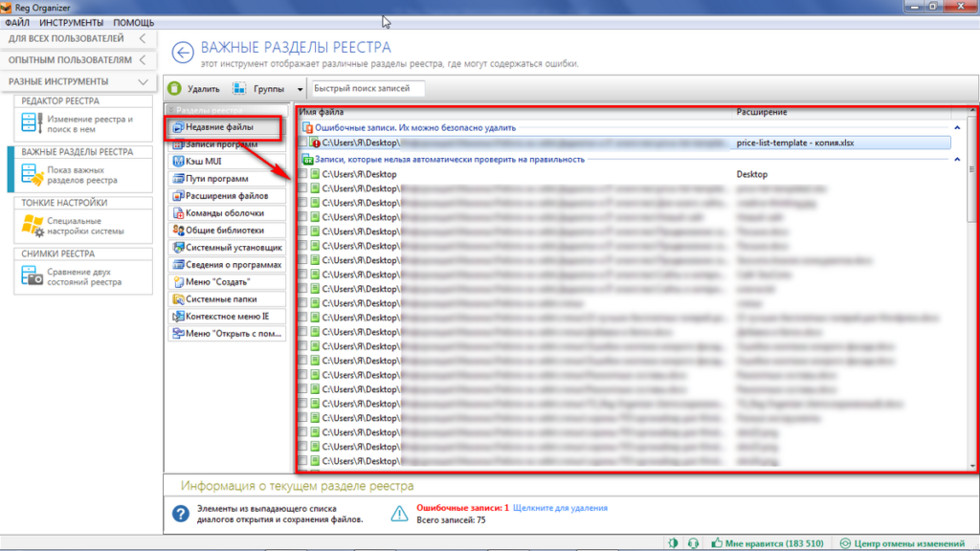Click the green Удалить icon in the toolbar

pos(177,89)
